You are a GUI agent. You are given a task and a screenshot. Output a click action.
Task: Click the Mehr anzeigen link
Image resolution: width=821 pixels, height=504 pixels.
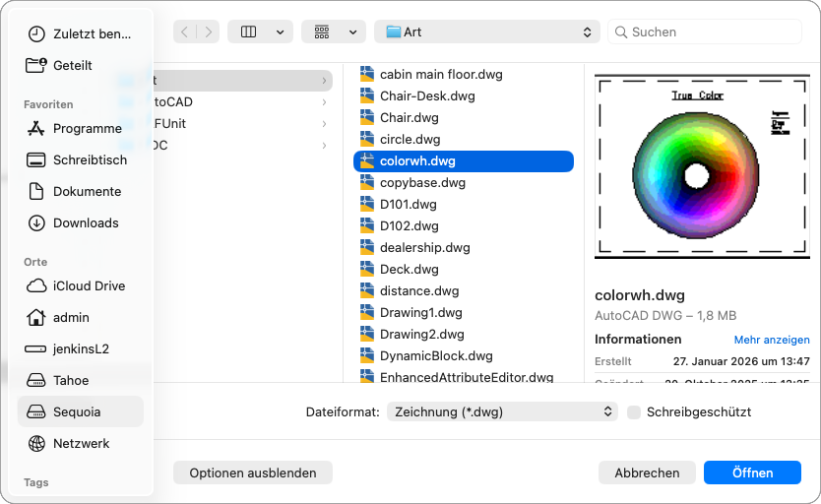pyautogui.click(x=772, y=340)
